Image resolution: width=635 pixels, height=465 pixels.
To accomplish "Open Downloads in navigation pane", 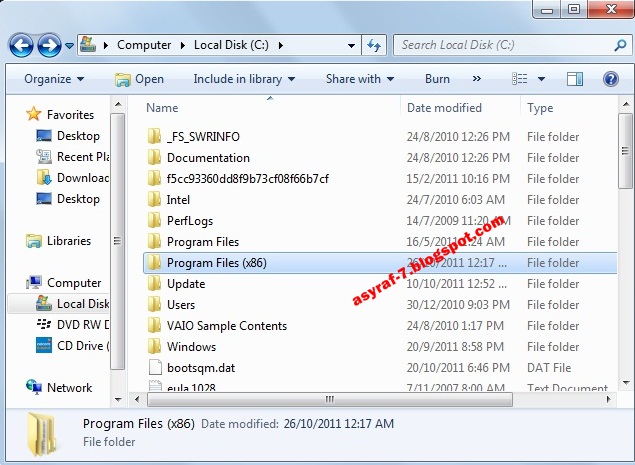I will (x=73, y=178).
